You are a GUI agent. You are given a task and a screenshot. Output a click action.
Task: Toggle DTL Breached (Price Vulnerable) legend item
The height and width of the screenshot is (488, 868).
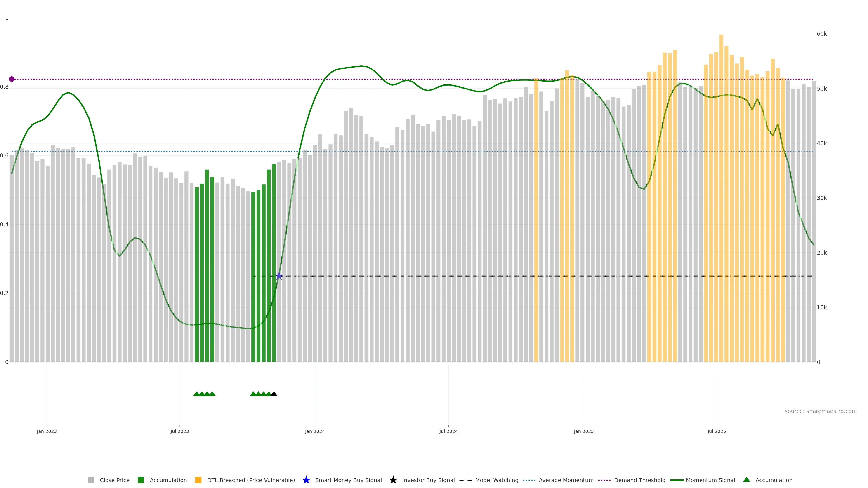pos(251,480)
